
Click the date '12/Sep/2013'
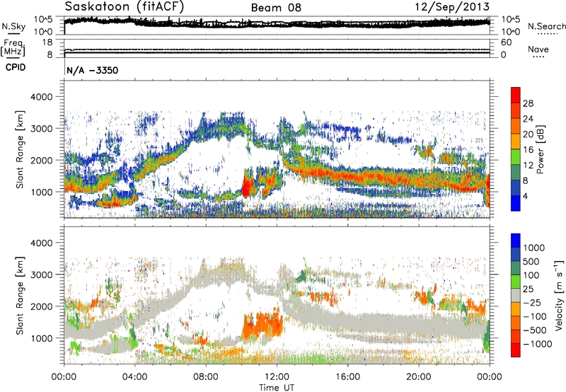tap(452, 7)
